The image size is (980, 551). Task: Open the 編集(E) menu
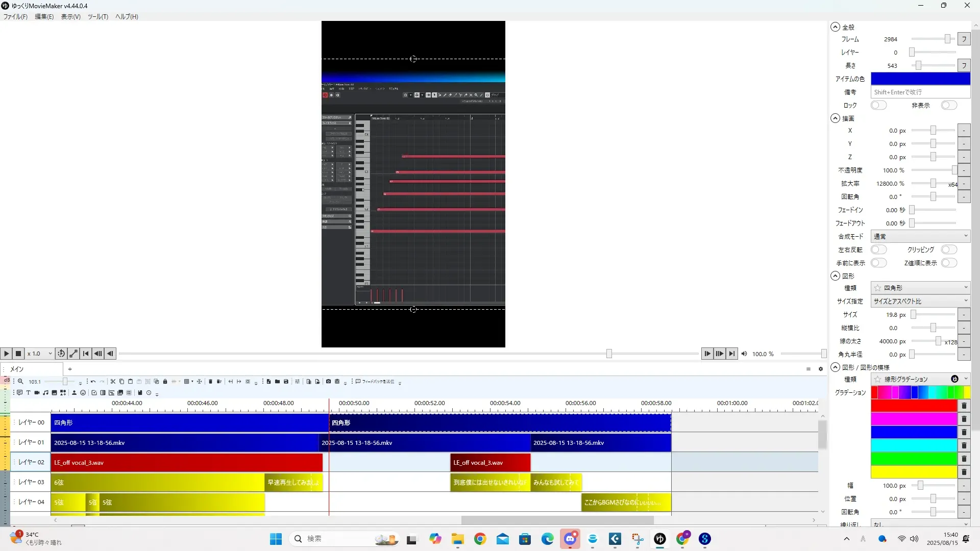pos(44,16)
